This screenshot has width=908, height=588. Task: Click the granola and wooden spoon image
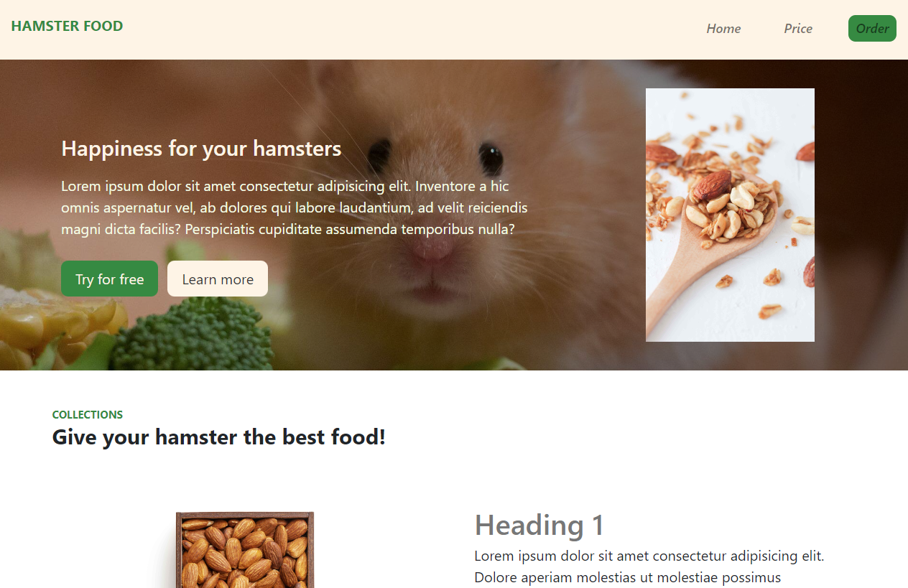coord(730,215)
